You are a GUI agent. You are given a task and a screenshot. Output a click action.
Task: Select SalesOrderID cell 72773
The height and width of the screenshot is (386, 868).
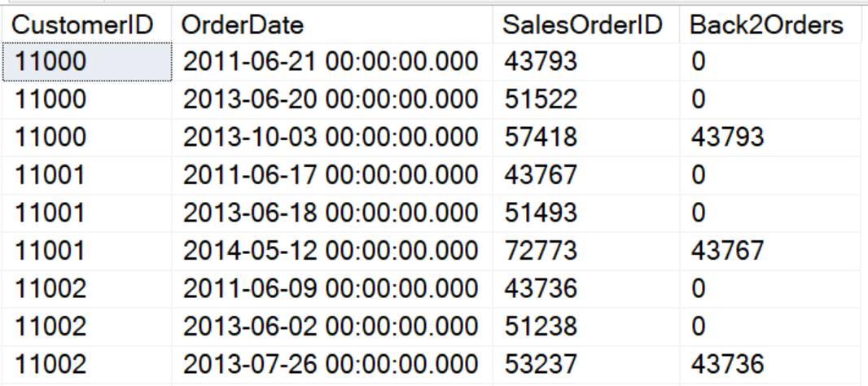pos(586,251)
